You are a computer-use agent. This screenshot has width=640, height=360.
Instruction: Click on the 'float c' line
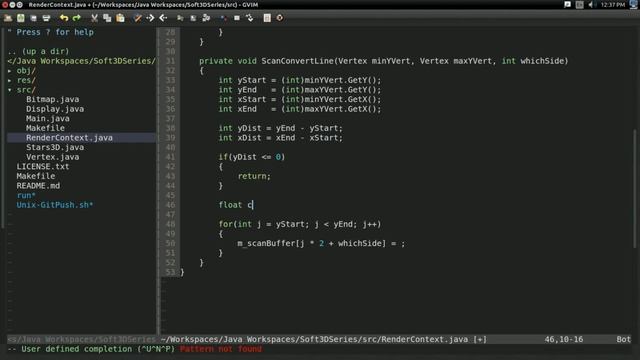point(236,205)
